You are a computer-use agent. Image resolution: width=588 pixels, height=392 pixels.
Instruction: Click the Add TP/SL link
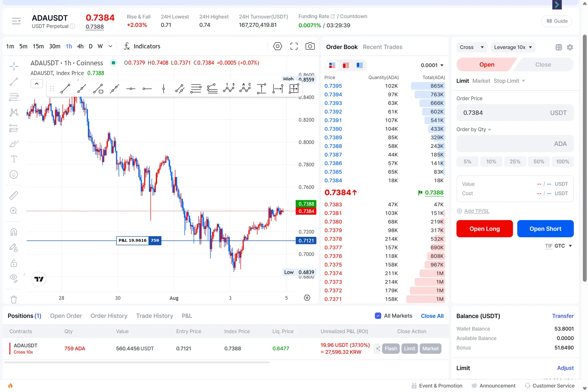[x=476, y=211]
